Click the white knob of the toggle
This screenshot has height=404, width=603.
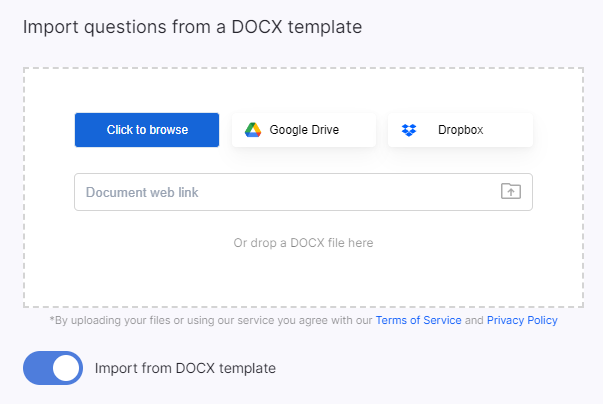[x=67, y=368]
